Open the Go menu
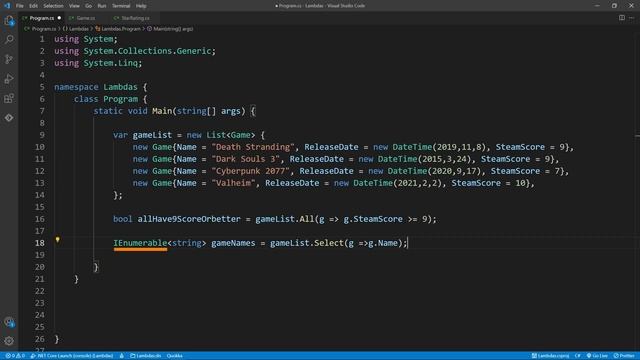This screenshot has height=360, width=640. point(89,6)
